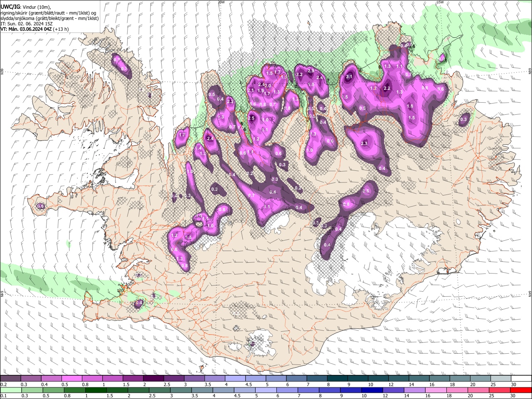Viewport: 532px width, 399px height.
Task: Pick the pale pink 16–18 rain legend swatch
Action: 435,390
